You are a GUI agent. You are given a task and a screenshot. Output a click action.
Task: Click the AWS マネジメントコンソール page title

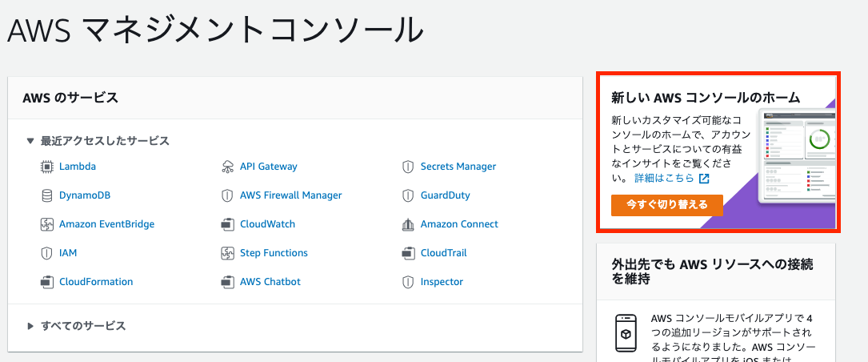(x=215, y=30)
